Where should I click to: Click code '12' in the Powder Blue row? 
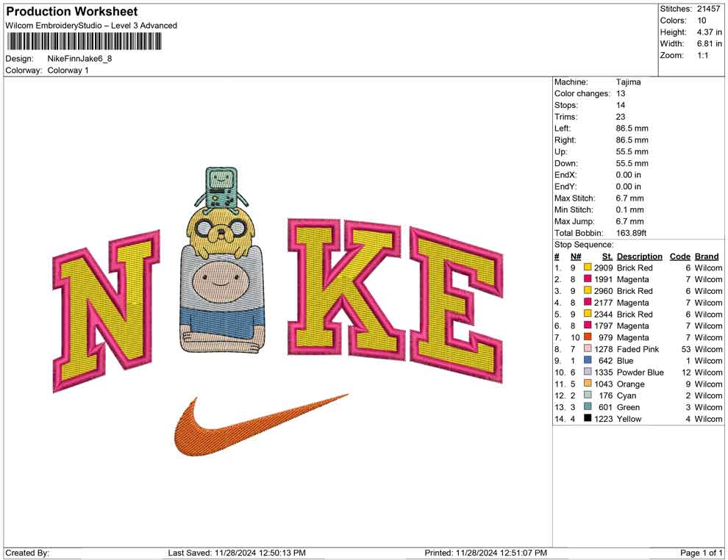686,372
